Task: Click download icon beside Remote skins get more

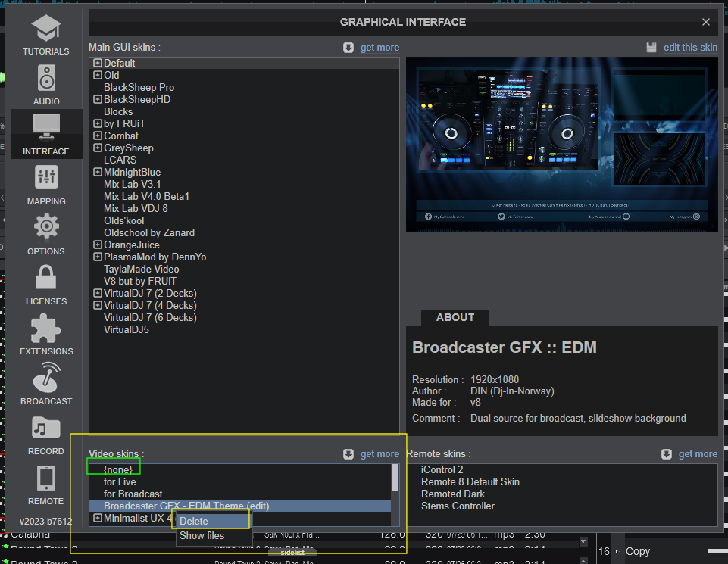Action: [x=667, y=454]
